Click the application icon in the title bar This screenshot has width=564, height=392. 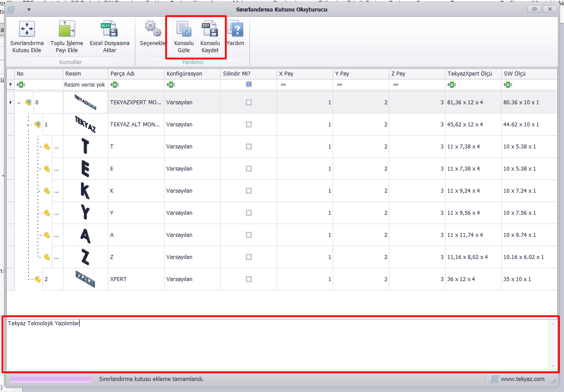[11, 9]
